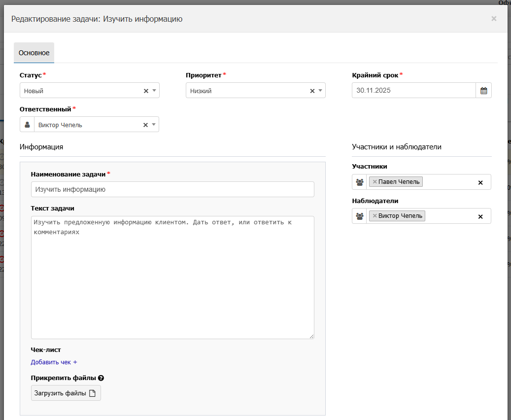Open the Приоритет dropdown list
This screenshot has height=420, width=511.
321,90
